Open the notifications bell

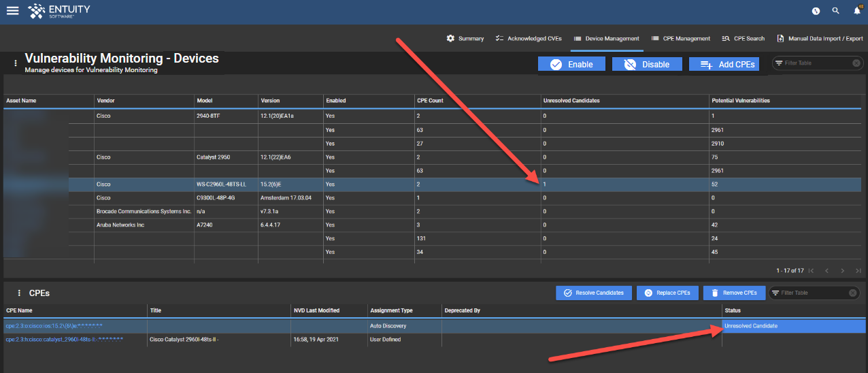pos(856,10)
